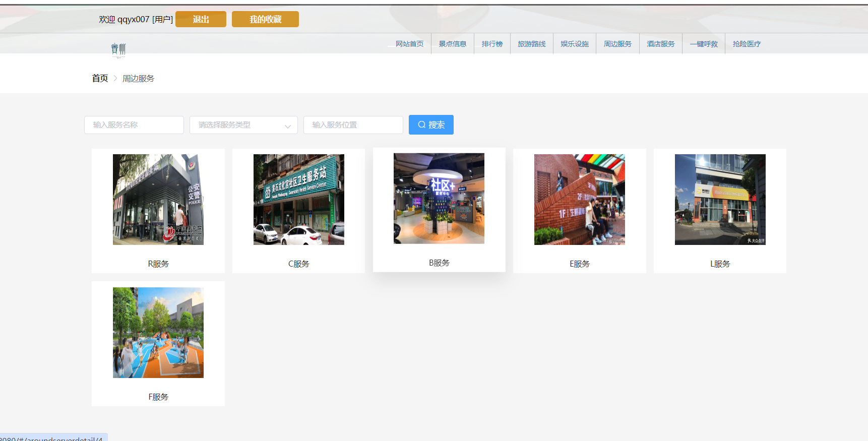Click the F服务 card title
The width and height of the screenshot is (868, 441).
tap(158, 397)
